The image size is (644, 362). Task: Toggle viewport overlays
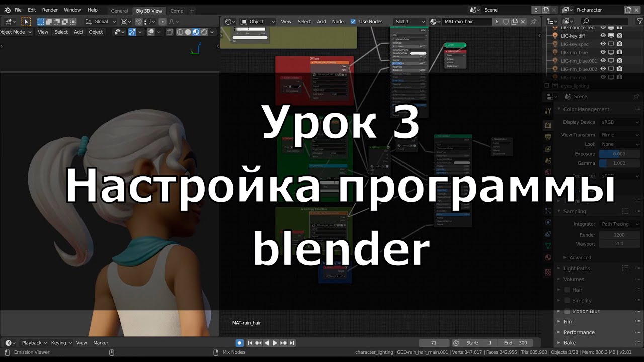150,32
